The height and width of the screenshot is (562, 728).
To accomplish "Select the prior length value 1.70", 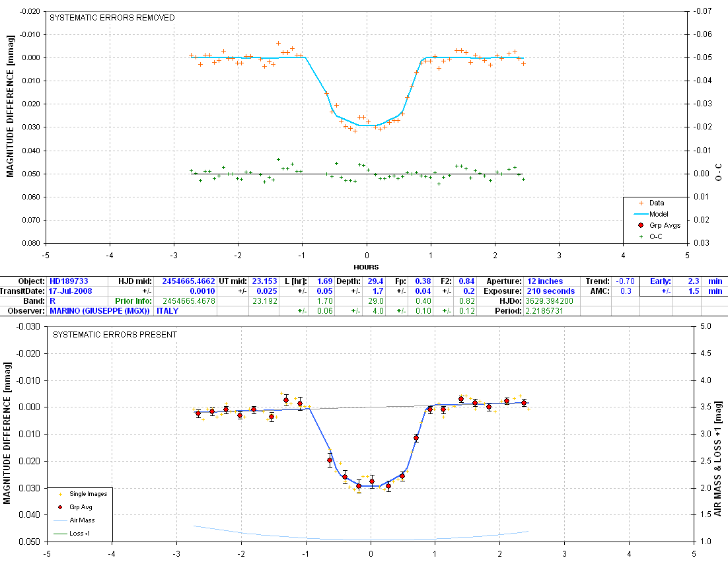I will [x=325, y=301].
